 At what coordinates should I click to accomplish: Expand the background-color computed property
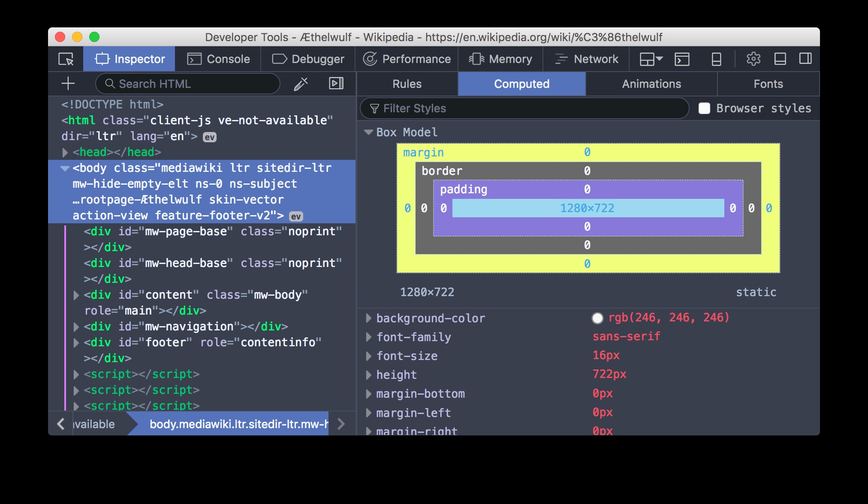point(368,318)
